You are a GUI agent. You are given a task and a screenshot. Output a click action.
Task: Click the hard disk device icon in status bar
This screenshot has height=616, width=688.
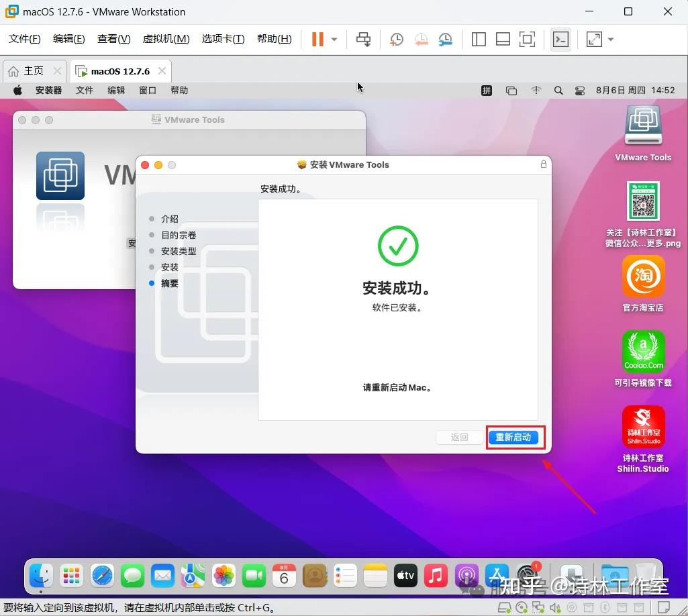[x=505, y=608]
